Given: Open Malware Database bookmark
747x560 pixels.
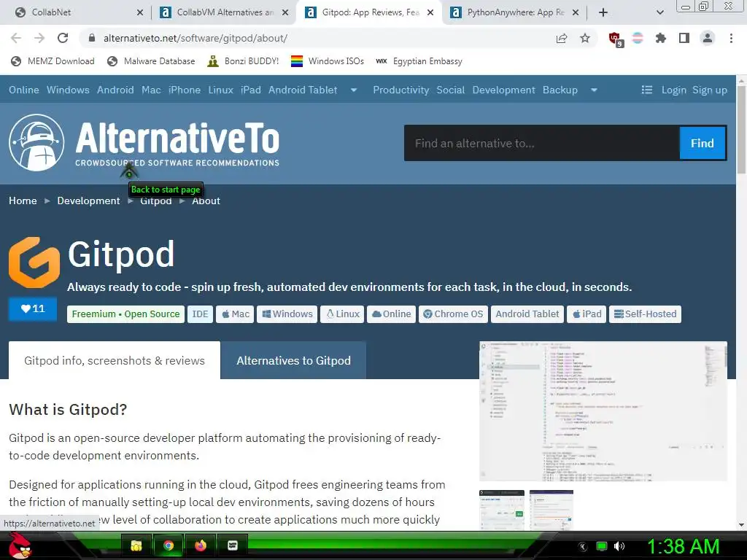Looking at the screenshot, I should coord(151,61).
